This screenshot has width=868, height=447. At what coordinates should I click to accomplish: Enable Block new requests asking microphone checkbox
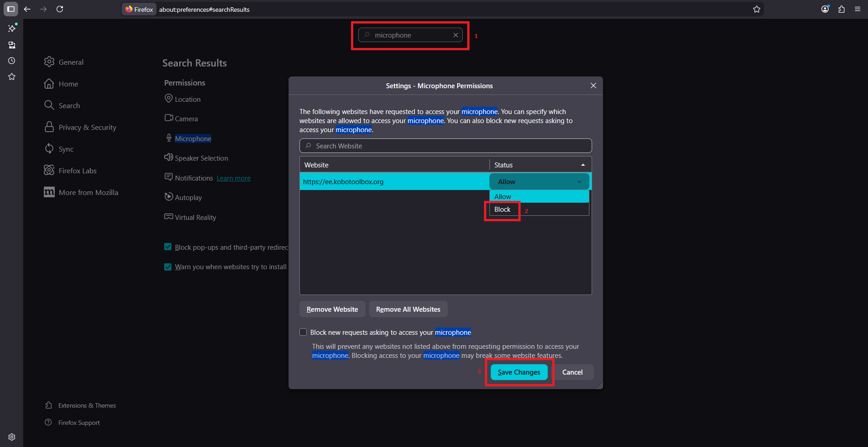click(303, 332)
